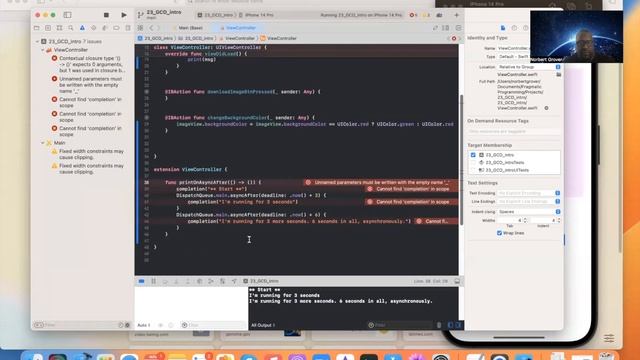This screenshot has height=360, width=640.
Task: Toggle breakpoints activation in debug bar
Action: pyautogui.click(x=141, y=281)
